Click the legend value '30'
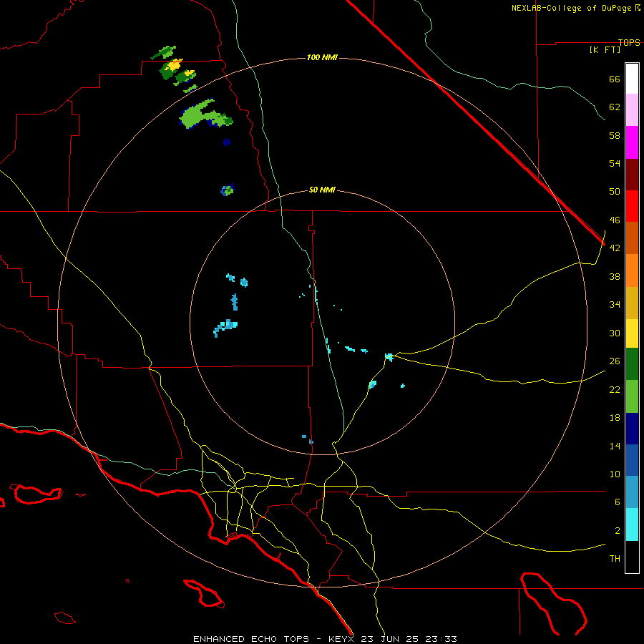 (x=615, y=333)
